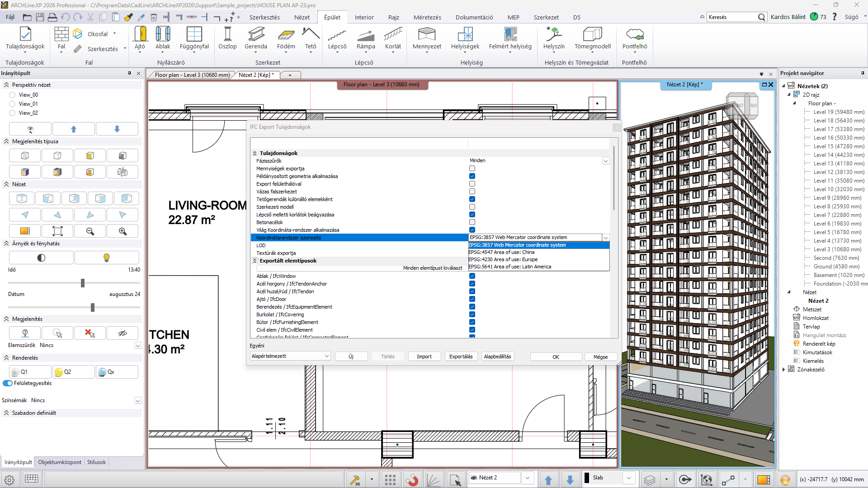Click the Tető roof tool icon
This screenshot has width=868, height=488.
coord(311,34)
